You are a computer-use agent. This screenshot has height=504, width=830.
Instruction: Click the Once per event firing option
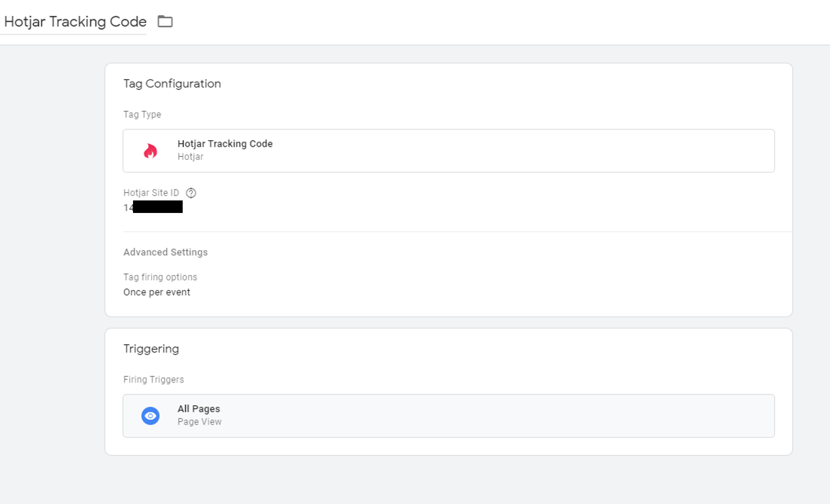pyautogui.click(x=157, y=292)
